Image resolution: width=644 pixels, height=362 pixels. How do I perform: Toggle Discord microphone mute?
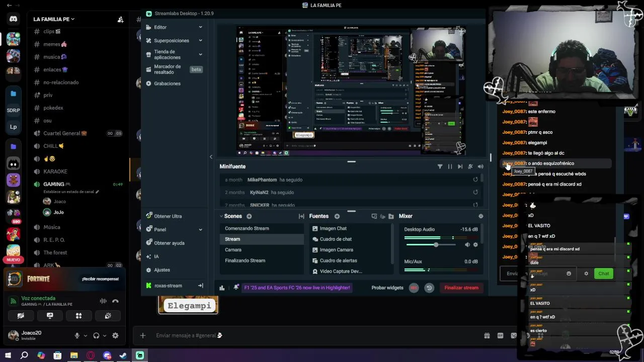(77, 335)
